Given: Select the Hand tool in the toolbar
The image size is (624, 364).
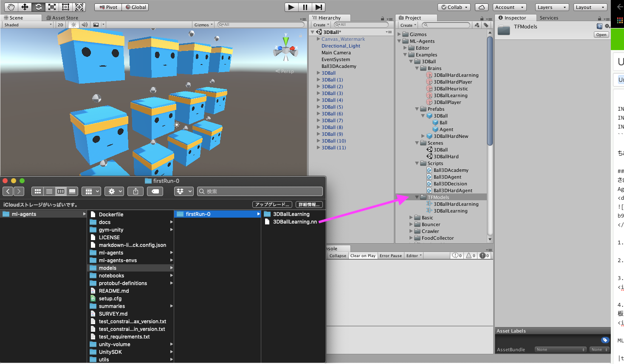Looking at the screenshot, I should coord(10,7).
